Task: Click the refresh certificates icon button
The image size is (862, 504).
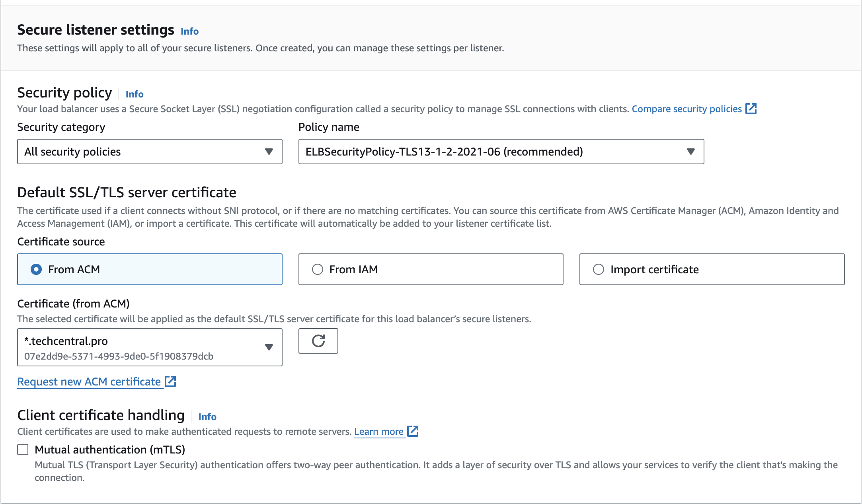Action: click(x=318, y=341)
